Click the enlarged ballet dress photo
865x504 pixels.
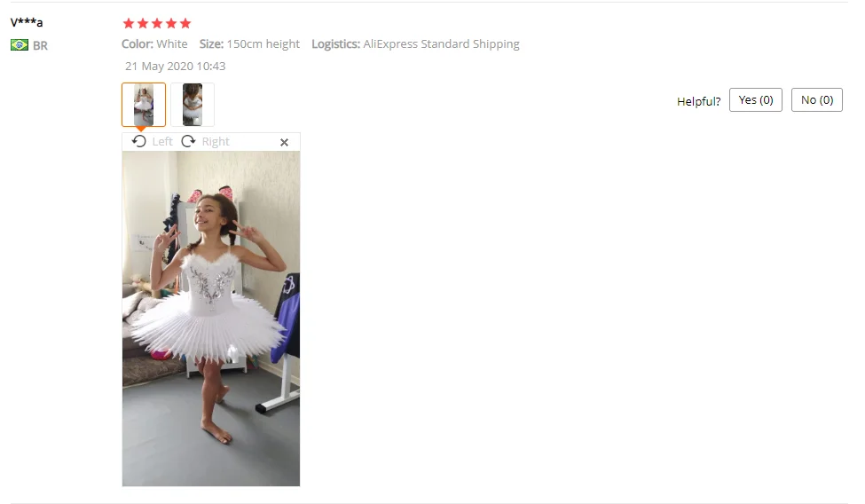point(211,319)
